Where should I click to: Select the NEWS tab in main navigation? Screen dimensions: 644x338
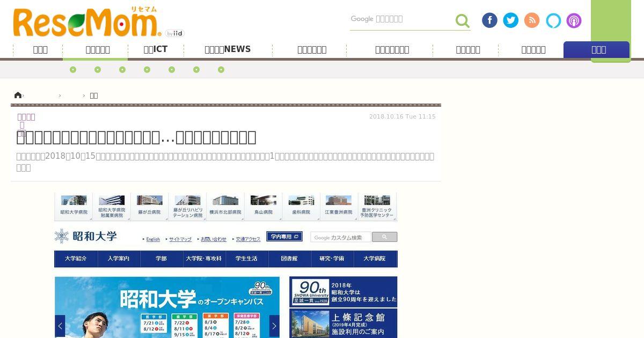228,49
